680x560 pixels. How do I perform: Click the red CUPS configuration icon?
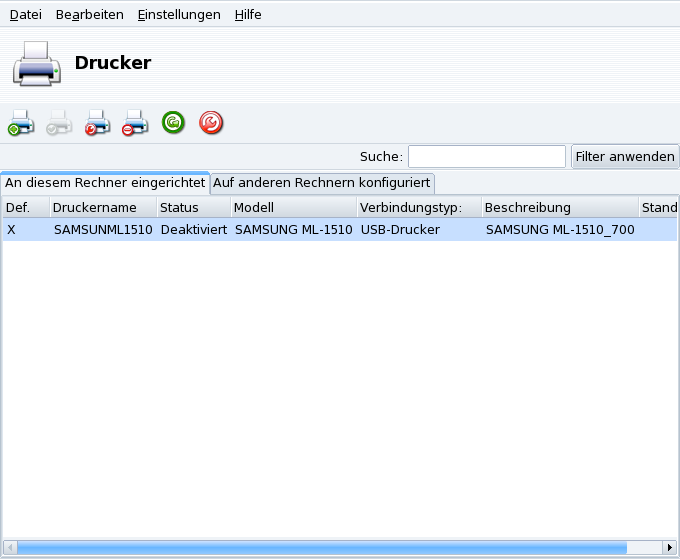click(211, 123)
